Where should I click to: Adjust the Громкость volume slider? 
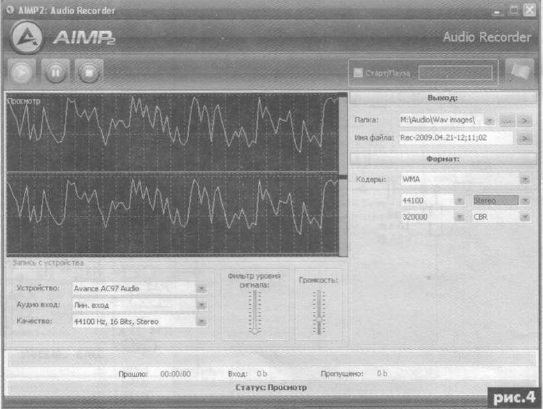tap(319, 312)
